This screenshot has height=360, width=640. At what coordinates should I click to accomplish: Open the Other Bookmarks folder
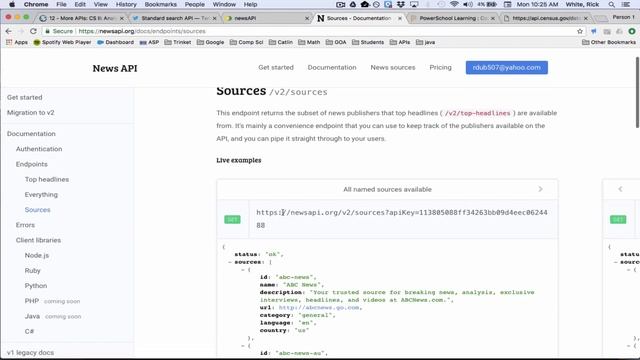(609, 42)
